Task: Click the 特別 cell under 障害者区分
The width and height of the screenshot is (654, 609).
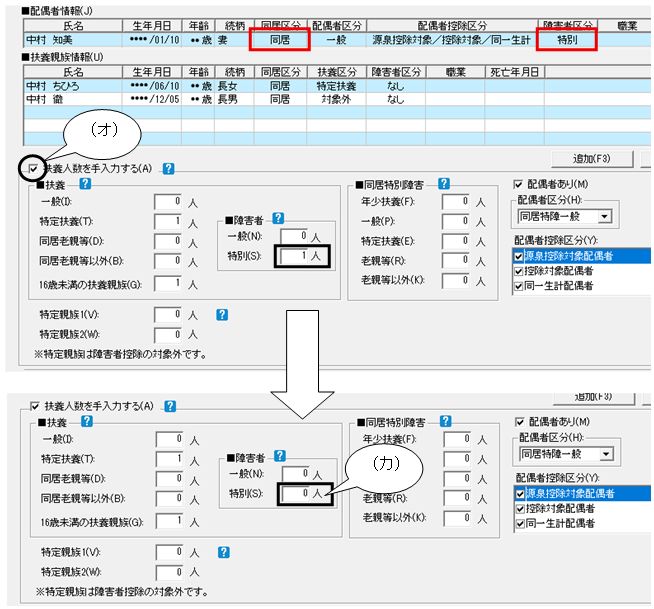Action: [x=567, y=40]
